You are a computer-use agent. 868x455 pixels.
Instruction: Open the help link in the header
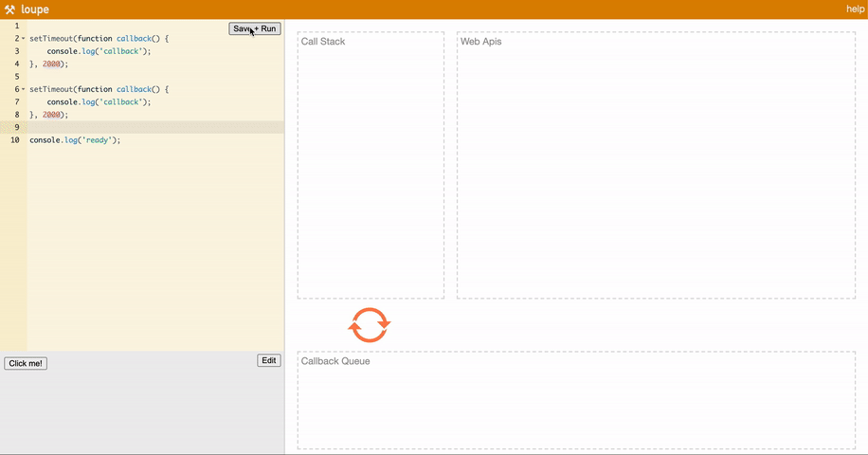click(x=855, y=9)
